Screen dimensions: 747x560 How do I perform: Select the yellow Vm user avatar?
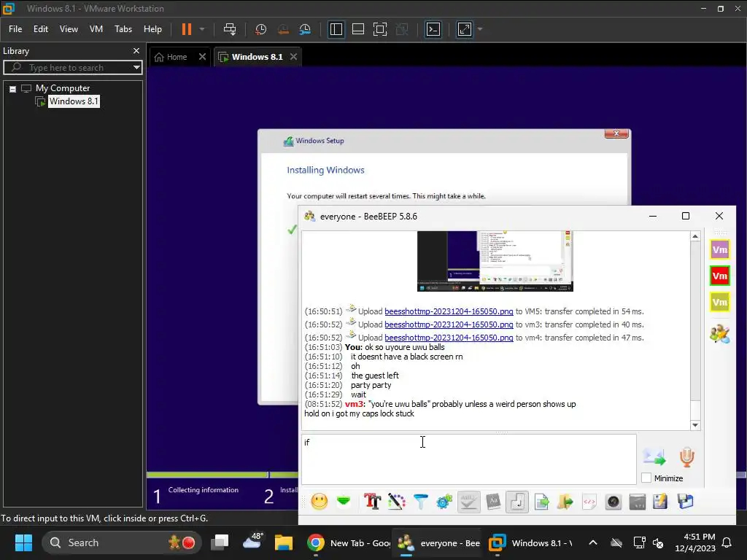(x=720, y=302)
